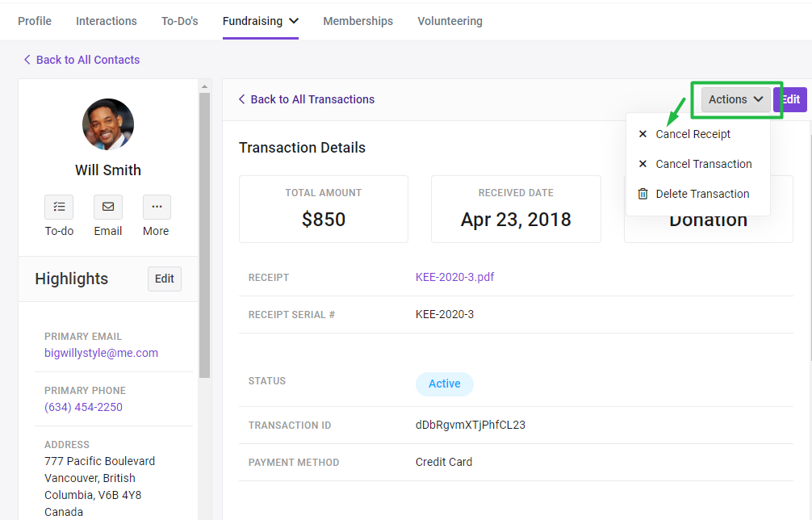Click the Transaction Details heading

click(x=303, y=148)
